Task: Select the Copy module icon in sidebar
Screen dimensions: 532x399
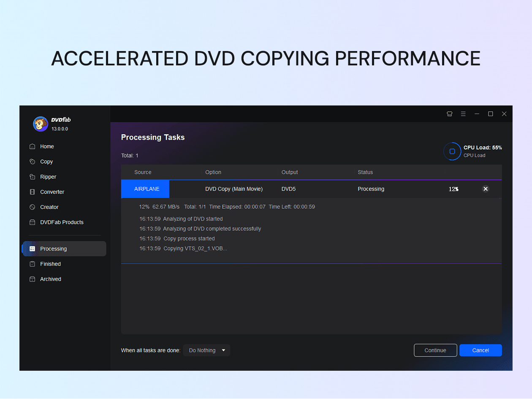Action: click(32, 162)
